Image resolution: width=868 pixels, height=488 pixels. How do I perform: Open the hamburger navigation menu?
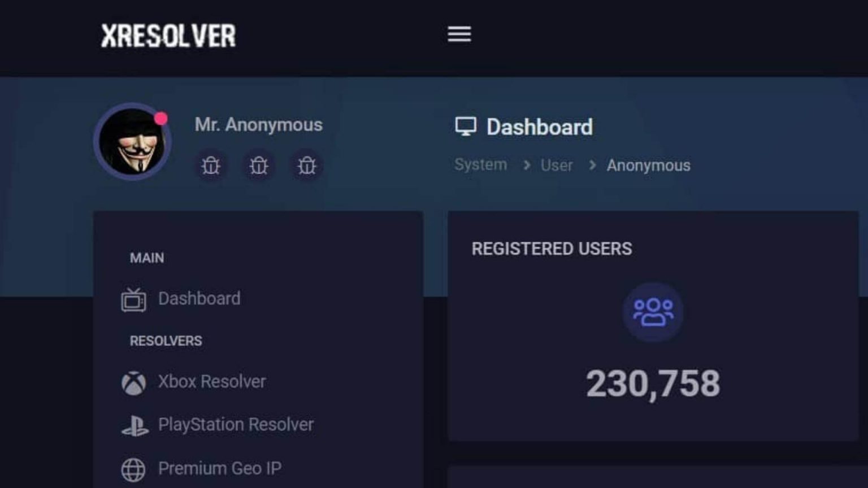[x=459, y=34]
